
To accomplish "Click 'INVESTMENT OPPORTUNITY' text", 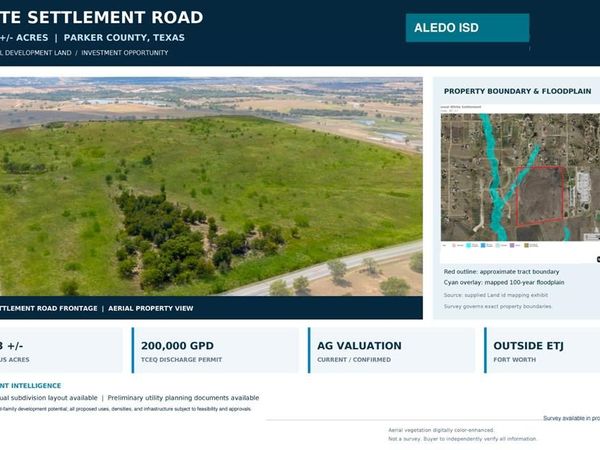I will click(125, 53).
